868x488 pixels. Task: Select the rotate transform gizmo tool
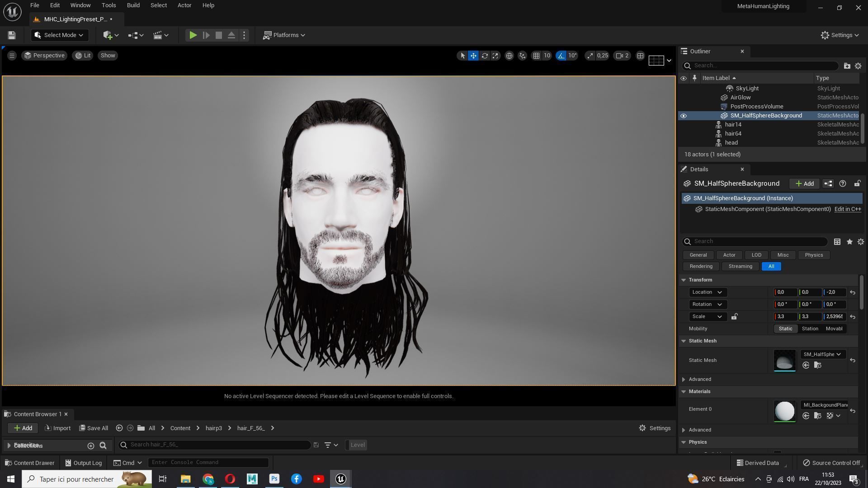click(485, 56)
